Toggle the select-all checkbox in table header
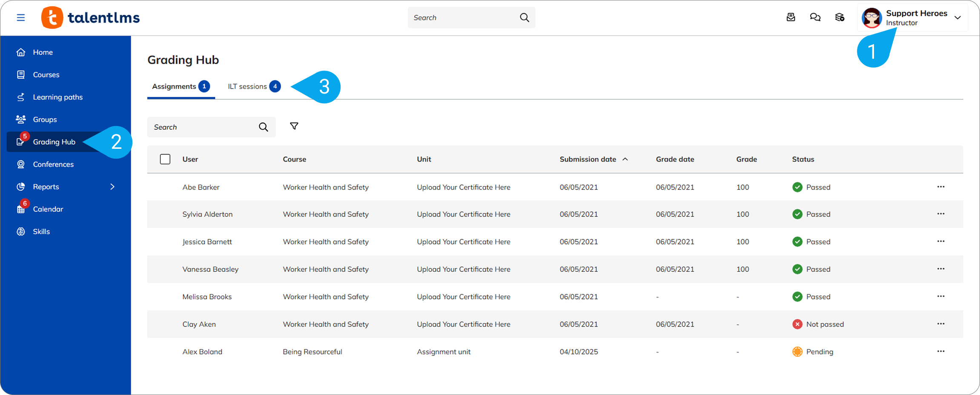This screenshot has height=395, width=980. click(x=165, y=159)
